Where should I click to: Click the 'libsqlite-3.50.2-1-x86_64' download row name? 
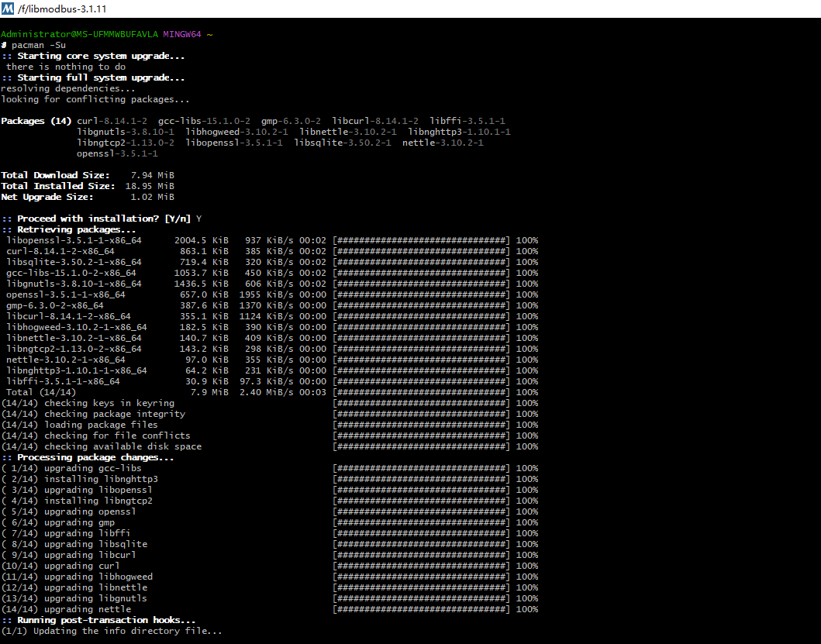pyautogui.click(x=74, y=262)
